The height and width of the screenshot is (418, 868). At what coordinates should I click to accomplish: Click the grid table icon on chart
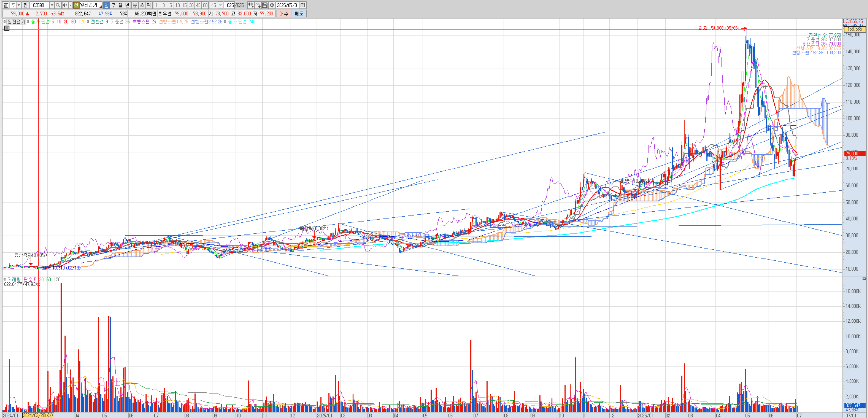pyautogui.click(x=7, y=28)
